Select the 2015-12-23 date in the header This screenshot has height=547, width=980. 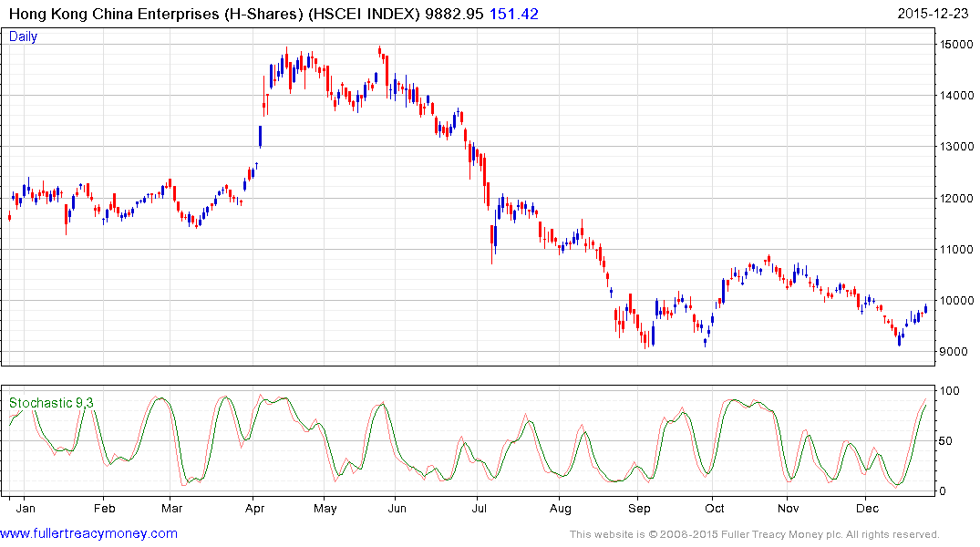[x=937, y=13]
